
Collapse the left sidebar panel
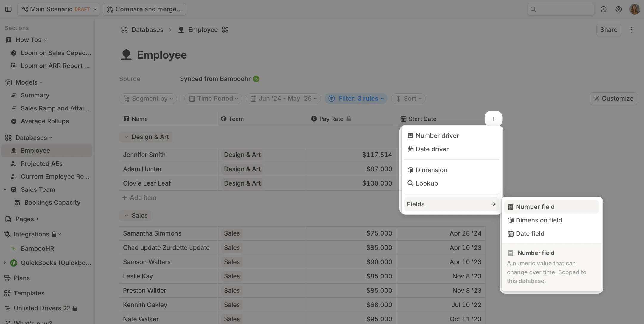(x=8, y=9)
